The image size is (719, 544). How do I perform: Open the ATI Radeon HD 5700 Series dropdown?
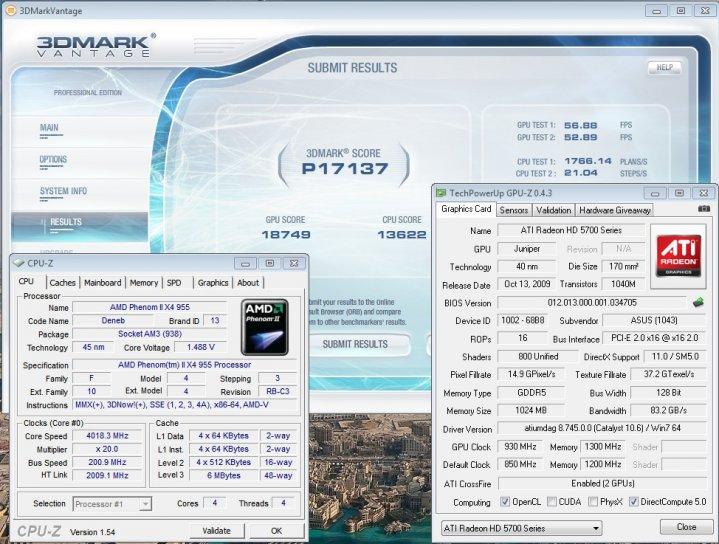(521, 527)
